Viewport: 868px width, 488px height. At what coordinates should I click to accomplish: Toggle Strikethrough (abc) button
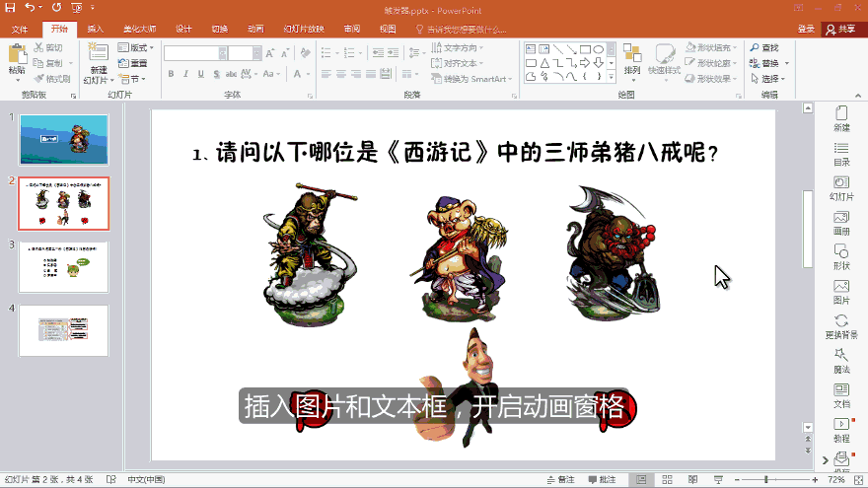point(231,74)
